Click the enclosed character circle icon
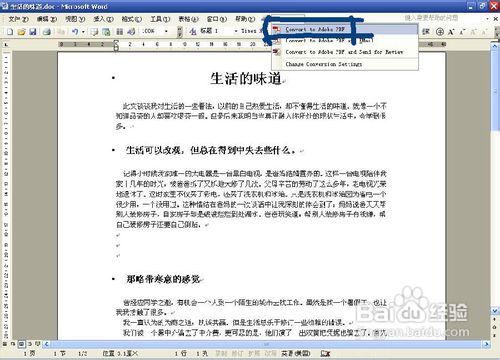Image resolution: width=500 pixels, height=360 pixels. (440, 32)
